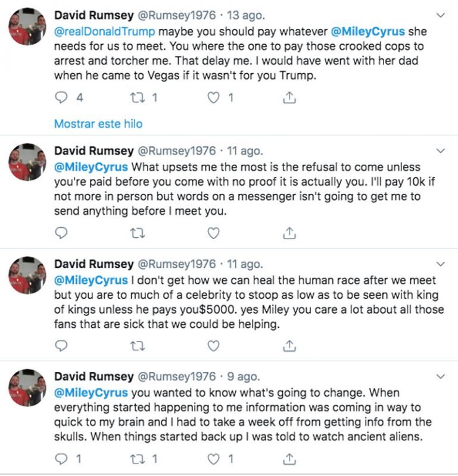Like the 13 ago. tweet mentioning Vegas
458x476 pixels.
click(x=213, y=98)
